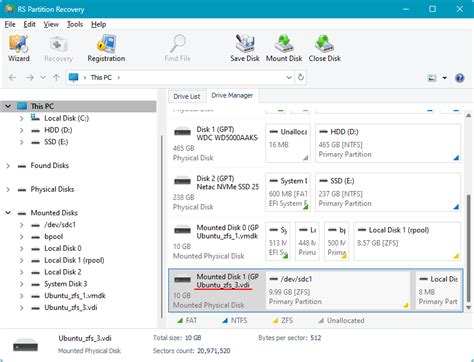
Task: Select Local Disk (C:) tree item
Action: (x=66, y=118)
